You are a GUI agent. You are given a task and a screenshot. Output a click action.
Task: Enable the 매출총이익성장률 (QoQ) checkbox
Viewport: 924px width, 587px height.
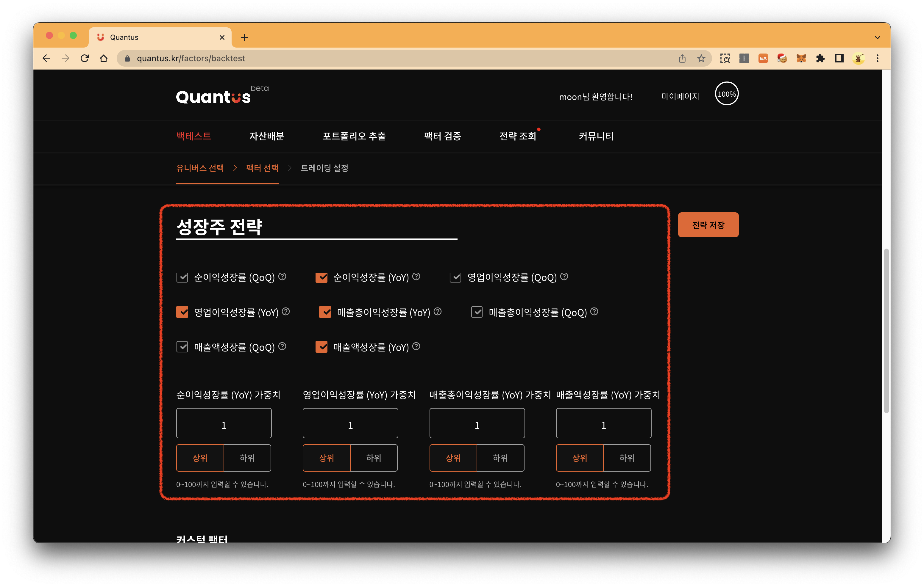coord(477,312)
